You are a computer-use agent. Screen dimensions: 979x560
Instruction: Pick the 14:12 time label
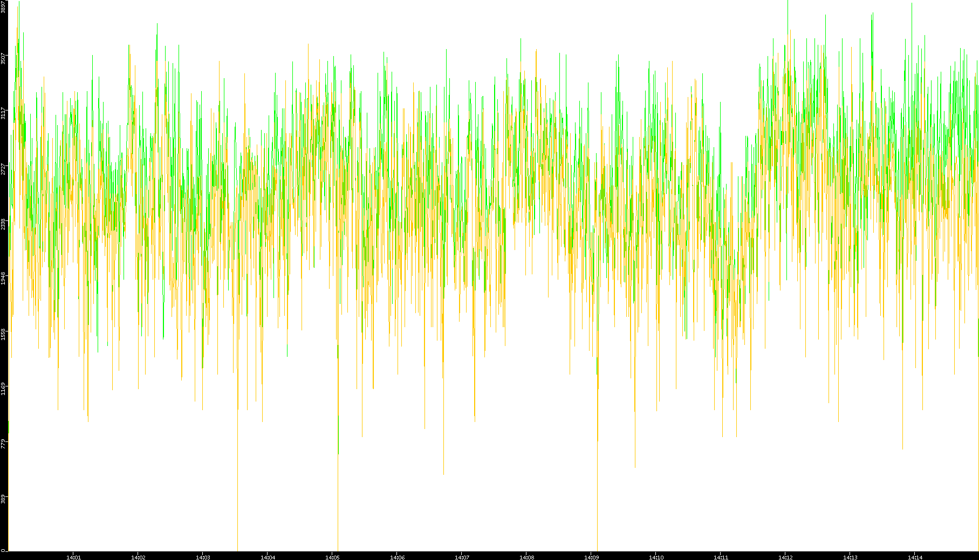click(x=786, y=557)
